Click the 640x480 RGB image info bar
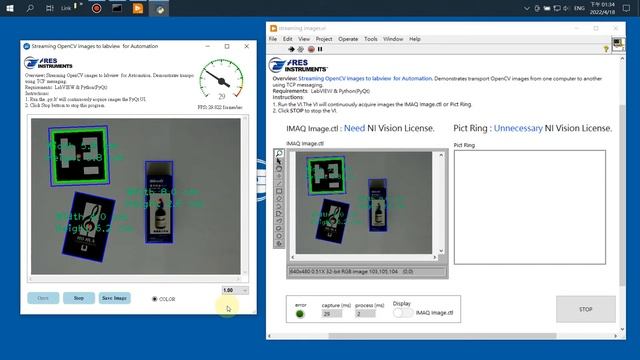Viewport: 640px width, 360px height. 367,271
